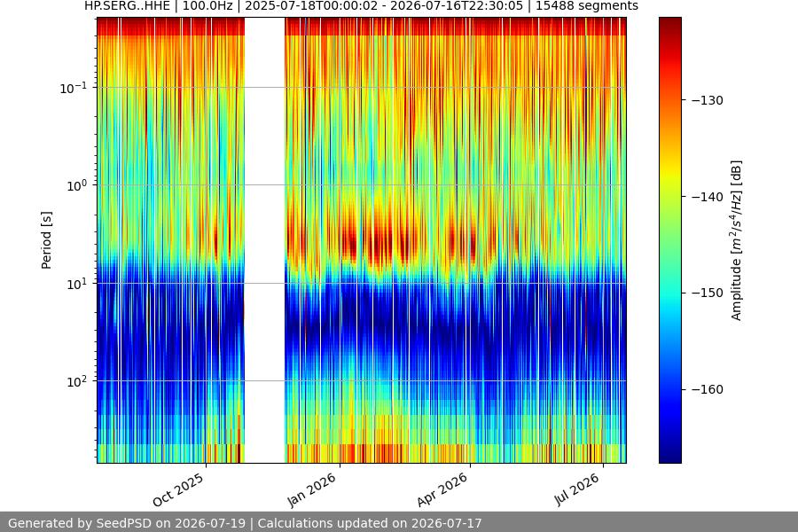
Task: Click the −130 colorbar tick value
Action: (707, 100)
